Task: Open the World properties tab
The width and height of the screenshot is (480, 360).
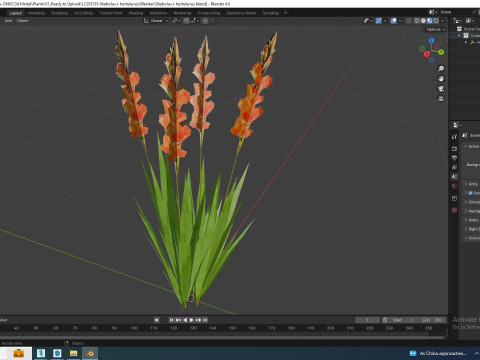Action: tap(454, 186)
